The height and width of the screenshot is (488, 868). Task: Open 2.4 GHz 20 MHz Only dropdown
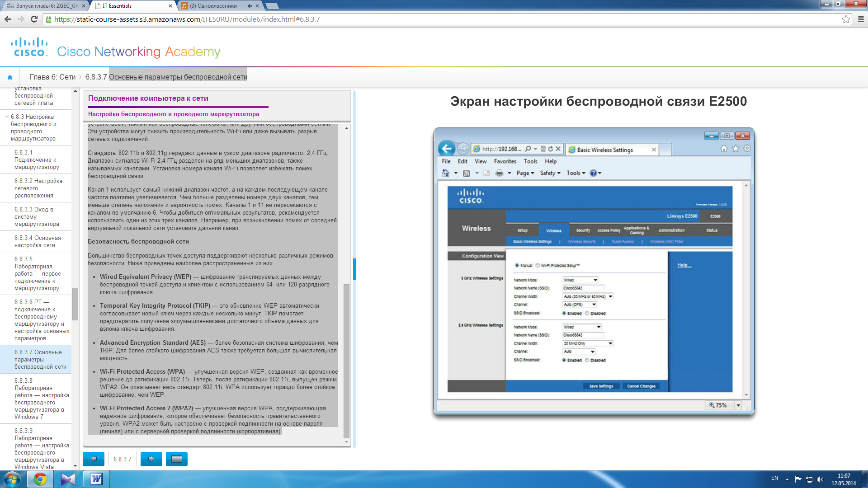tap(588, 343)
